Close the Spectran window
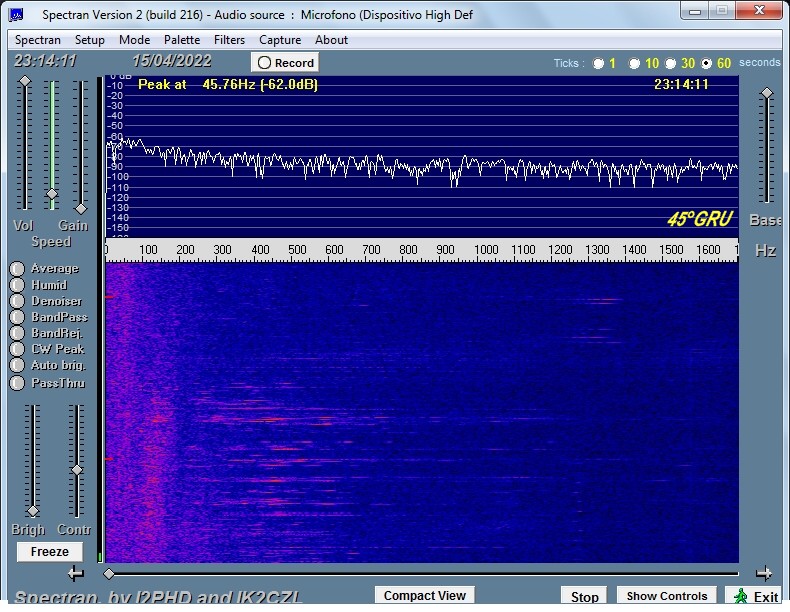Screen dimensions: 790x612 (x=759, y=11)
